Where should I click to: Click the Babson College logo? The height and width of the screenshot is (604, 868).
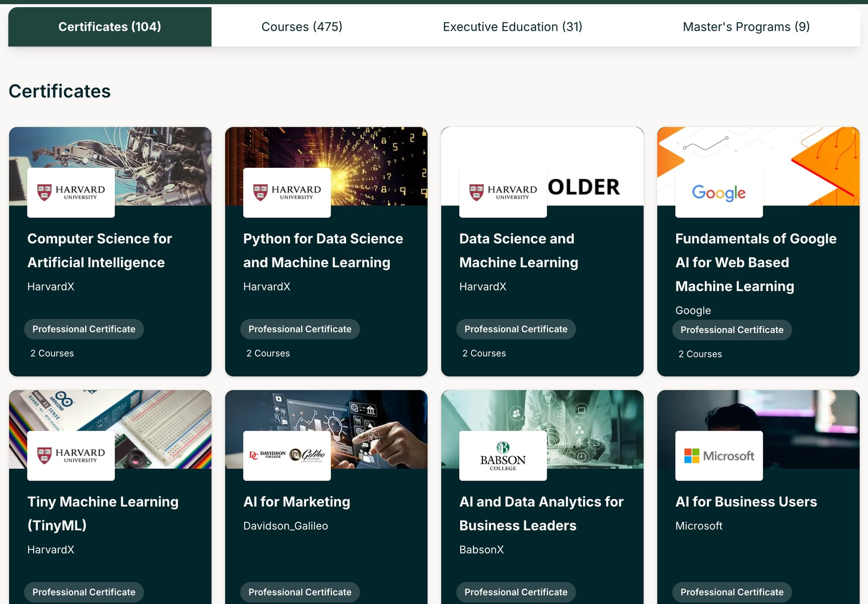pos(503,456)
